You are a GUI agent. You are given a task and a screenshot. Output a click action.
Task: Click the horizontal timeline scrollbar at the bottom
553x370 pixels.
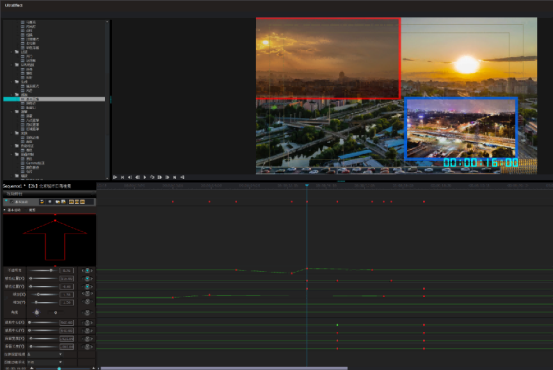pos(224,368)
